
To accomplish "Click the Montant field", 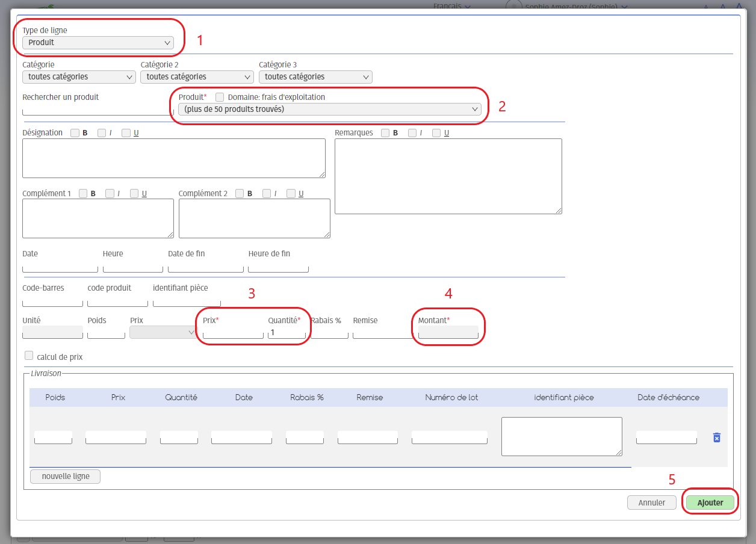I will coord(448,332).
